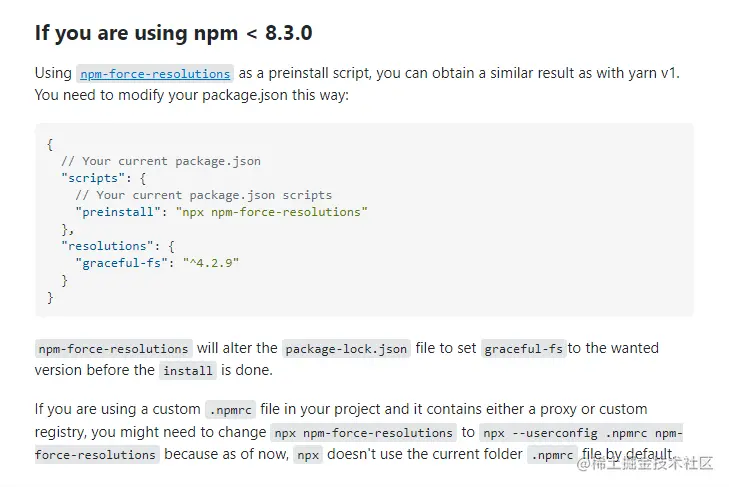The width and height of the screenshot is (729, 487).
Task: Click the opening brace of the JSON block
Action: (x=50, y=144)
